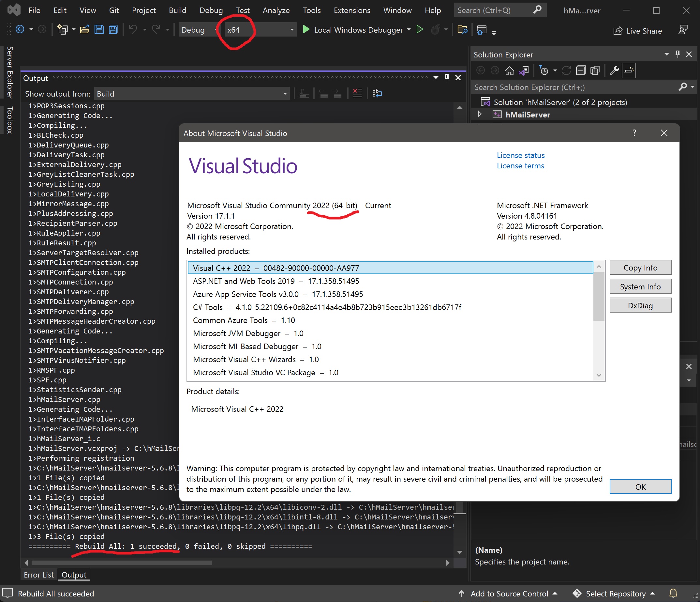Collapse All items in Solution Explorer

(581, 71)
